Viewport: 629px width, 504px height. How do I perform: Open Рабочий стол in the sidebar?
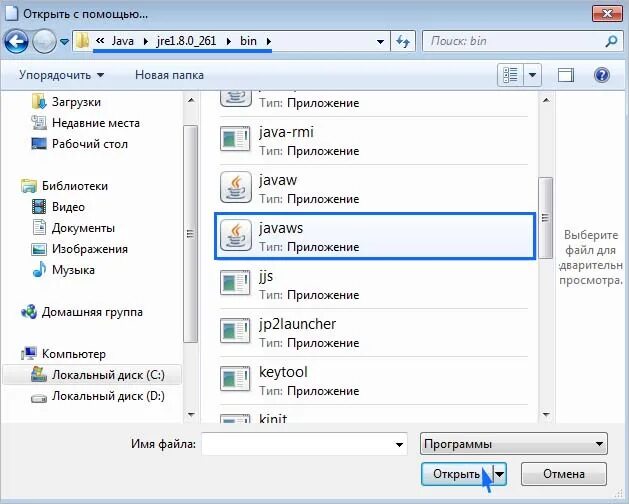(90, 144)
